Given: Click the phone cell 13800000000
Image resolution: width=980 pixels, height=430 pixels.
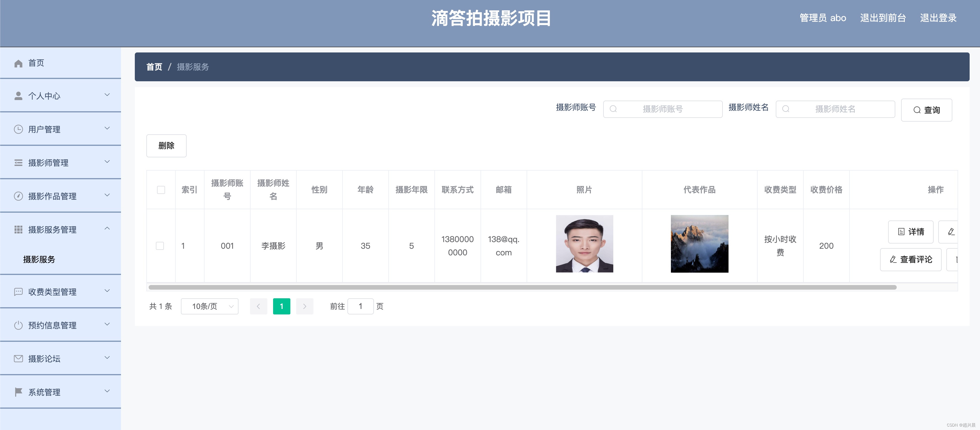Looking at the screenshot, I should 457,246.
